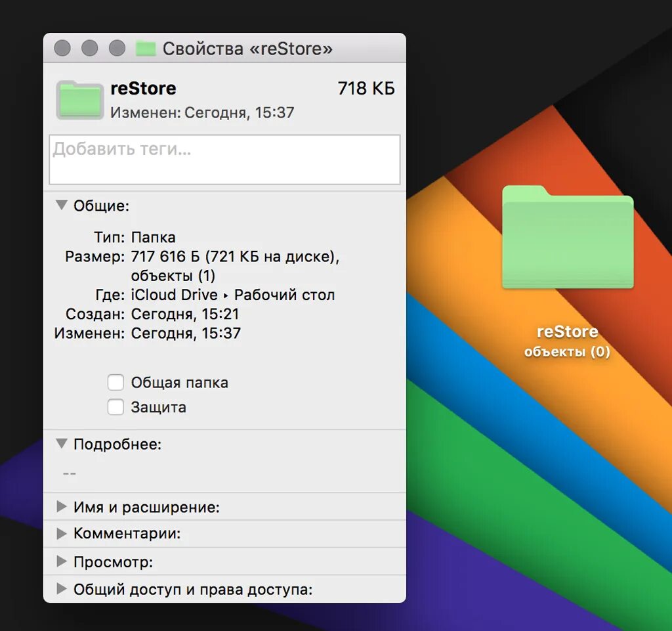Select the reStore folder on the desktop

[x=568, y=237]
